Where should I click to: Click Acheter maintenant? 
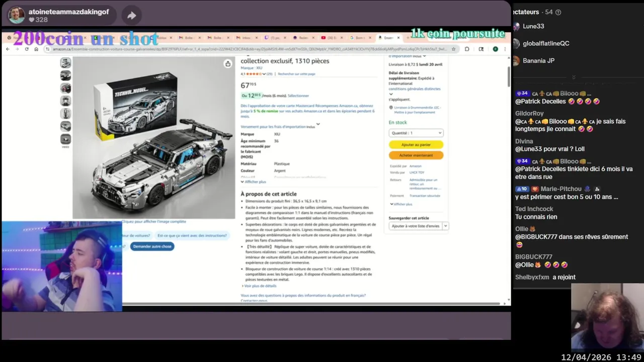pyautogui.click(x=416, y=155)
